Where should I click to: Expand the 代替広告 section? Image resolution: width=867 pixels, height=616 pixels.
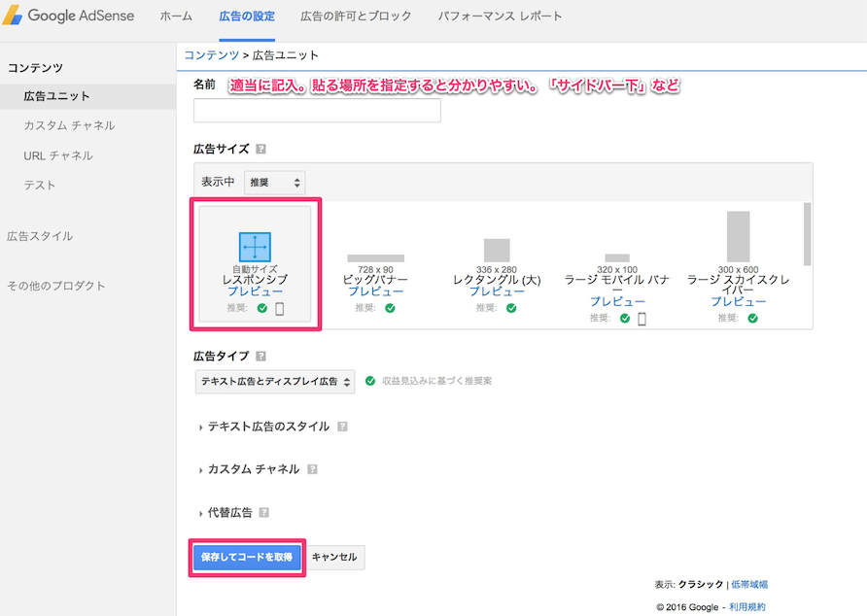229,512
